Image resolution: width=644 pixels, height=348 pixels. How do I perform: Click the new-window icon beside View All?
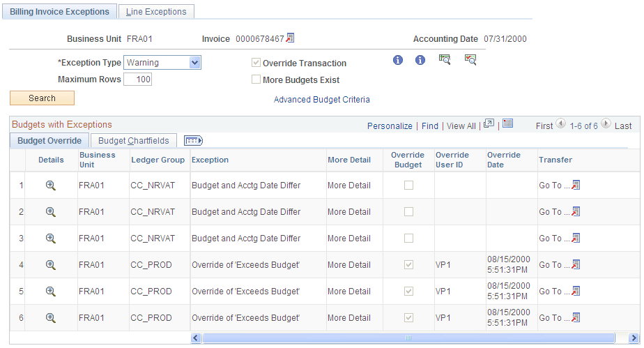coord(489,123)
